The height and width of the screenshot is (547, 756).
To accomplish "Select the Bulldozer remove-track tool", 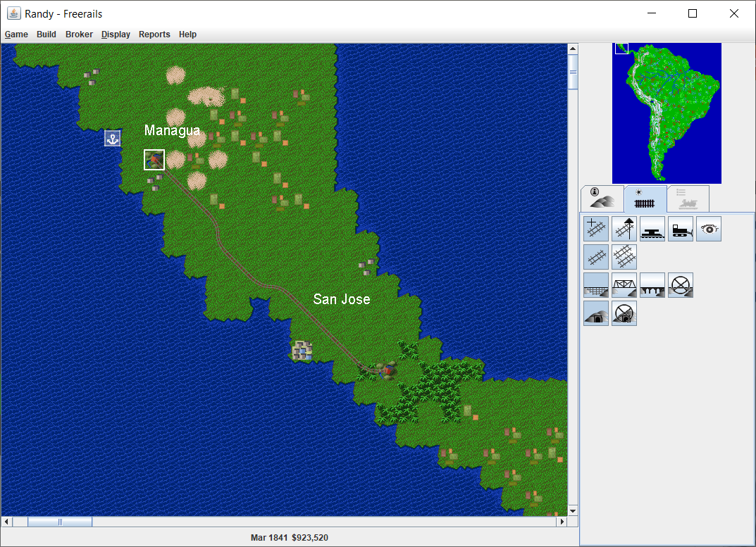I will click(681, 229).
